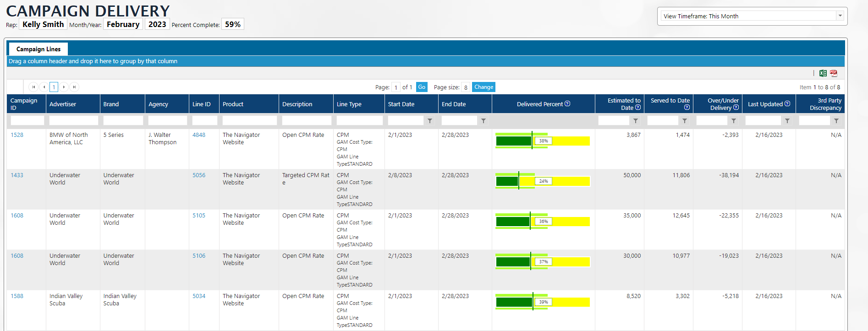Open the 3rd Party Discrepancy filter menu
Viewport: 868px width, 331px height.
[x=836, y=121]
